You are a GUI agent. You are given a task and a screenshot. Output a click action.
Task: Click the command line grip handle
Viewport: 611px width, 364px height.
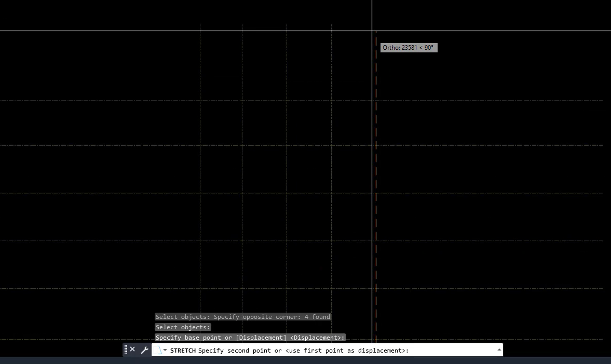126,349
